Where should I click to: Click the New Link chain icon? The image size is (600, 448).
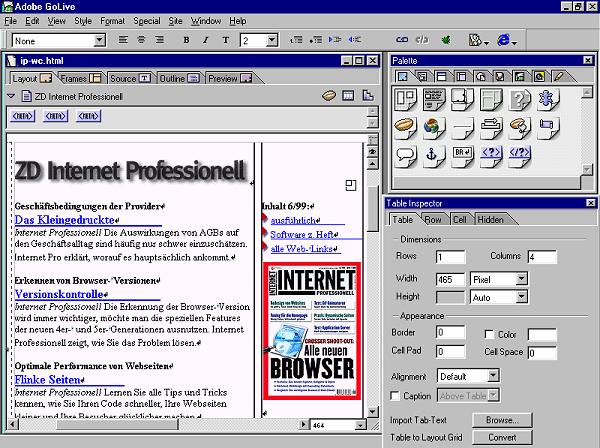point(402,40)
